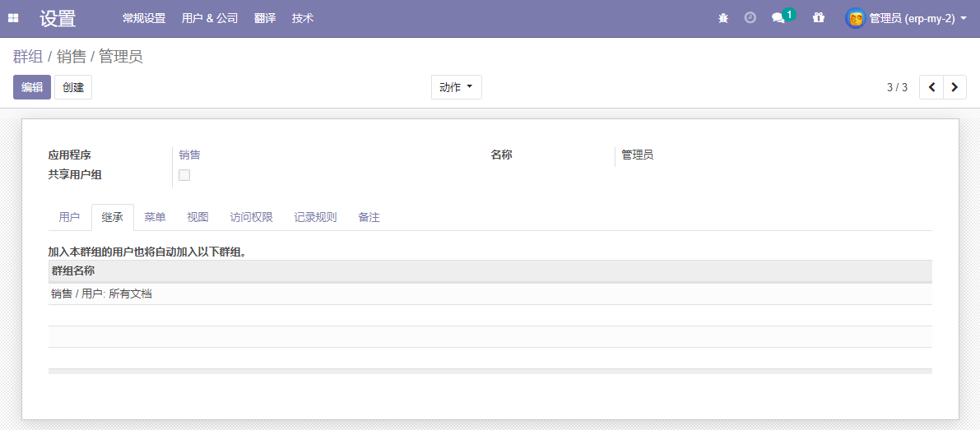Open the 常规设置 menu

click(144, 19)
